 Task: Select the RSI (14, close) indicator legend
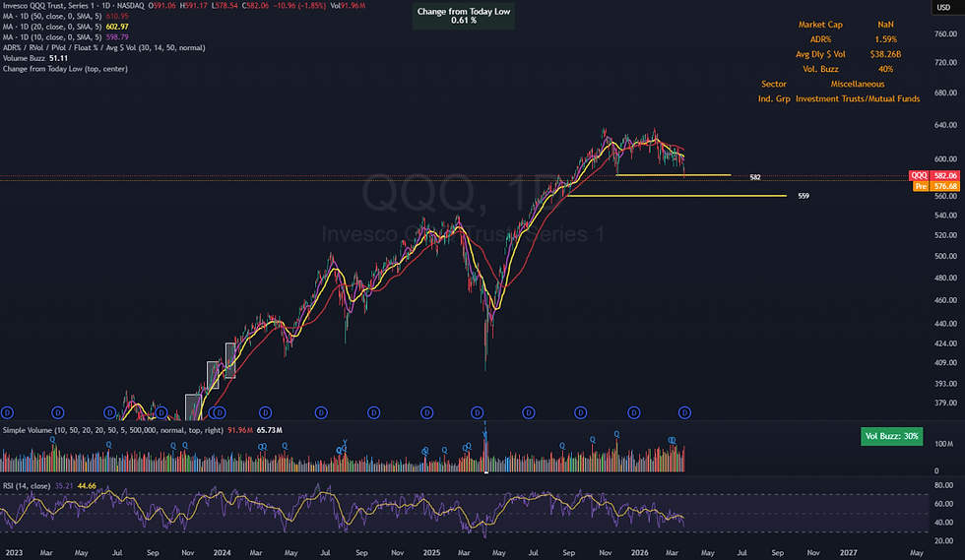click(27, 485)
